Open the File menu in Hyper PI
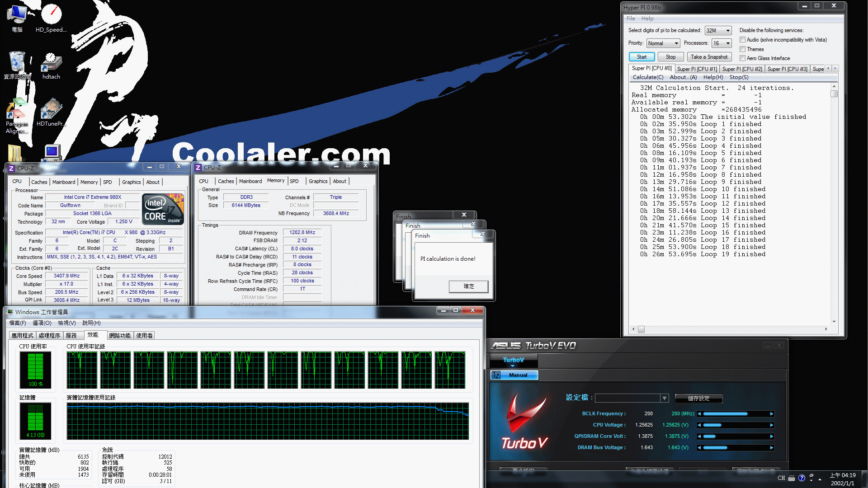 coord(631,19)
